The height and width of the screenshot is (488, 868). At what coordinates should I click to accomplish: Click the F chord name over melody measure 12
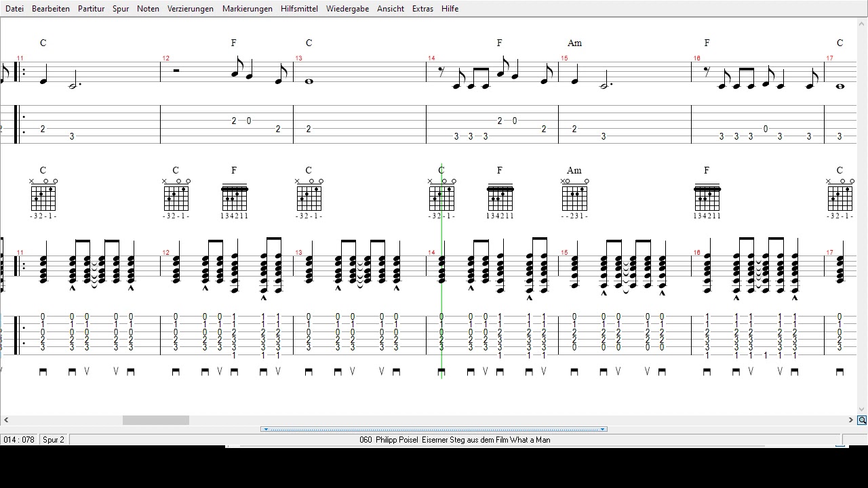click(234, 43)
